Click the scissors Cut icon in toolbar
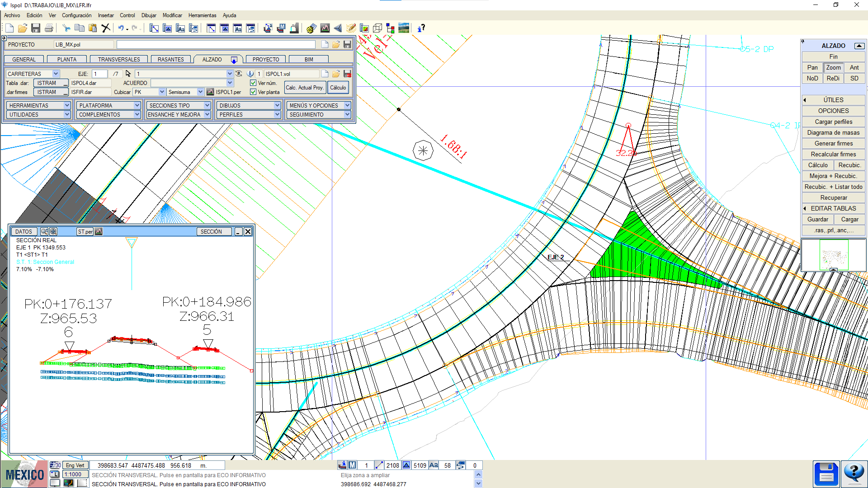This screenshot has height=488, width=868. pyautogui.click(x=66, y=28)
